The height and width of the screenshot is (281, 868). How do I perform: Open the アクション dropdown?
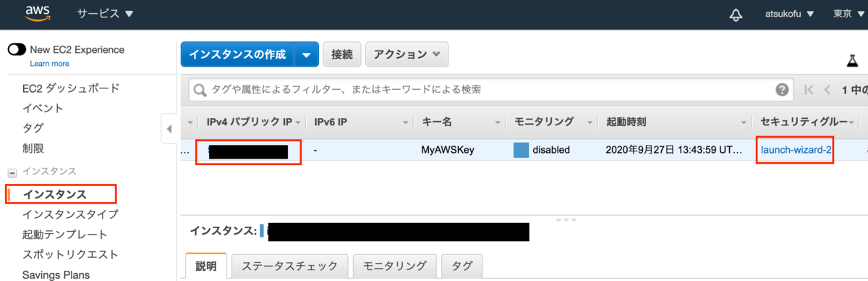point(407,54)
